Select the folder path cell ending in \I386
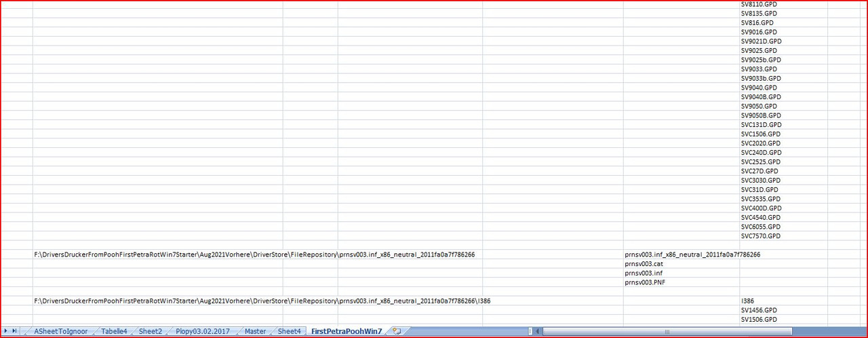868x338 pixels. 262,301
